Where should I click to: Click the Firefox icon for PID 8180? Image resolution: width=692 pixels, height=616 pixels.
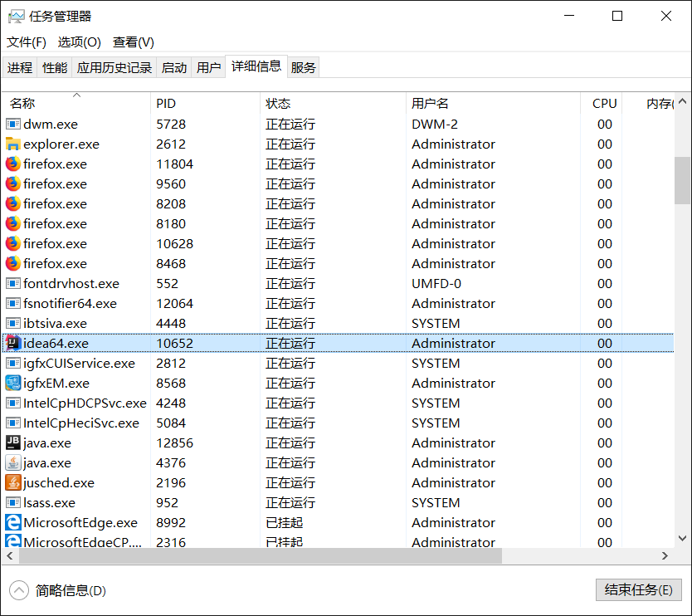point(12,223)
